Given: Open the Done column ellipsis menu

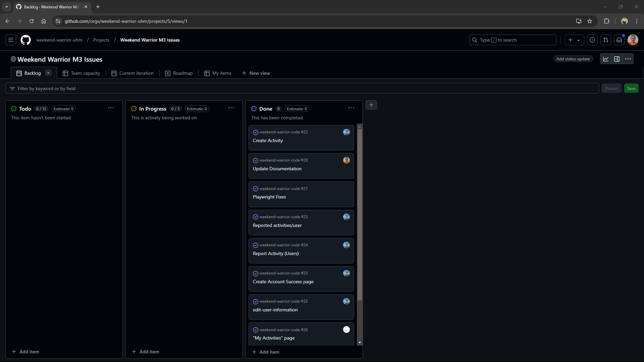Looking at the screenshot, I should (x=351, y=108).
